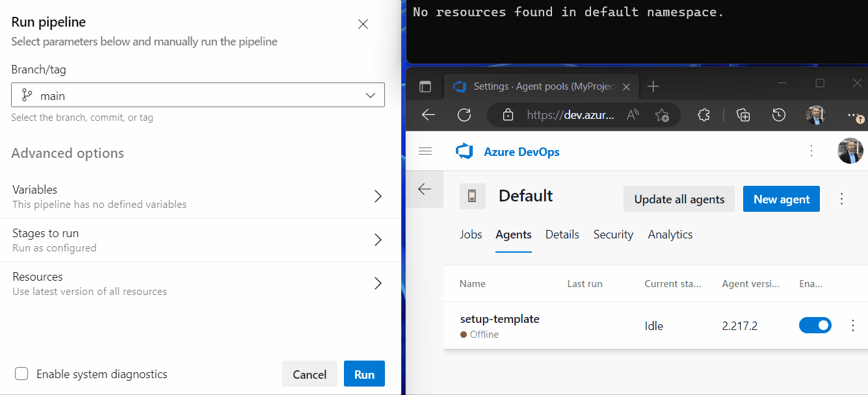Enable system diagnostics checkbox
Screen dimensions: 868x395
(x=21, y=374)
